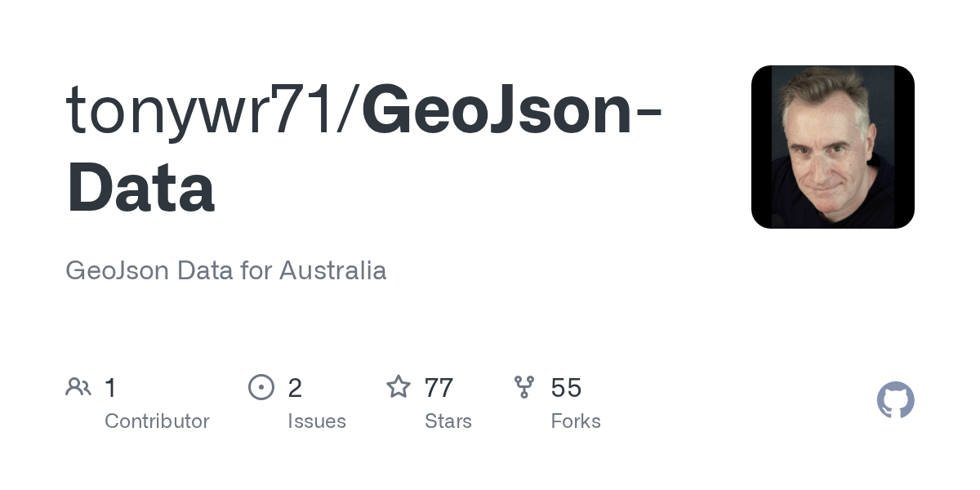The height and width of the screenshot is (490, 980).
Task: Select the Contributor label
Action: pos(157,421)
